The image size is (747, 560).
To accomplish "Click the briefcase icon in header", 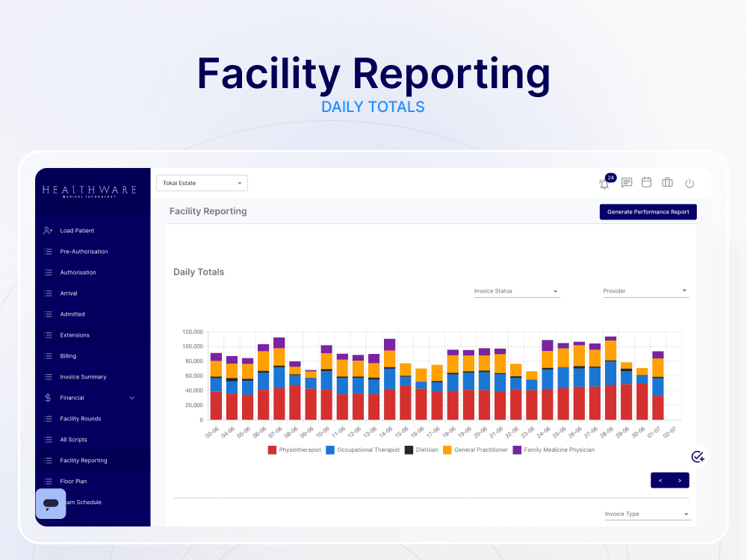I will (667, 182).
